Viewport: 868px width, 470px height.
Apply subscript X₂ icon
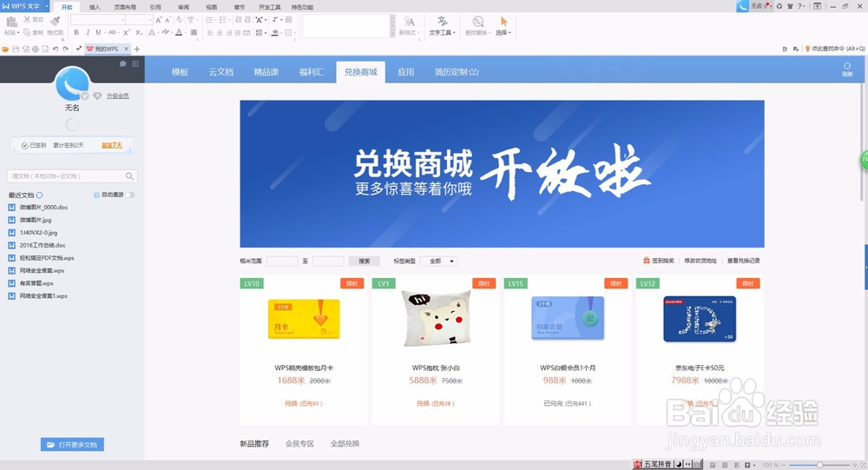click(140, 32)
